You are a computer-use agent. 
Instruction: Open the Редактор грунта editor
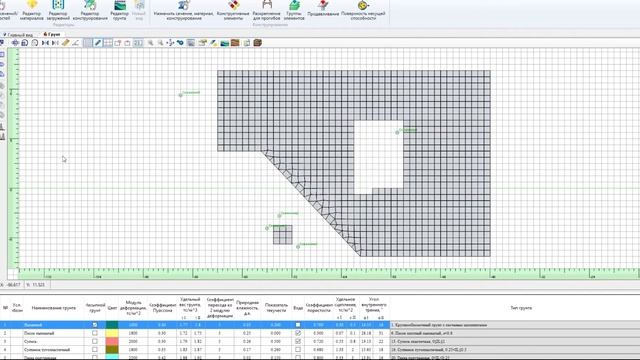[x=120, y=10]
